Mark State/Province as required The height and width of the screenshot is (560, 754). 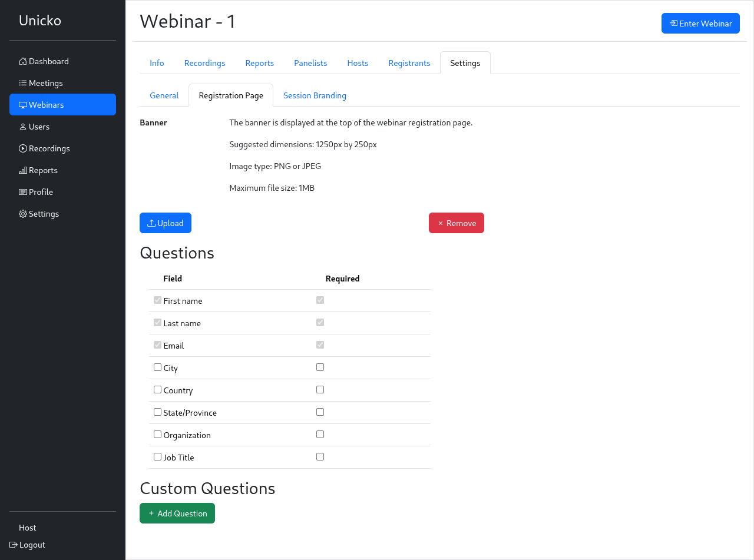coord(320,412)
